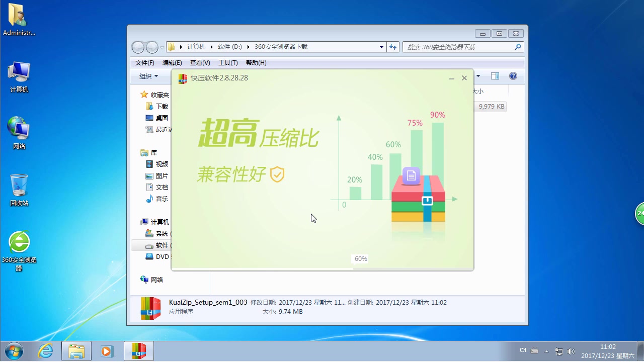Click the search magnifier icon
This screenshot has width=644, height=362.
(x=518, y=47)
